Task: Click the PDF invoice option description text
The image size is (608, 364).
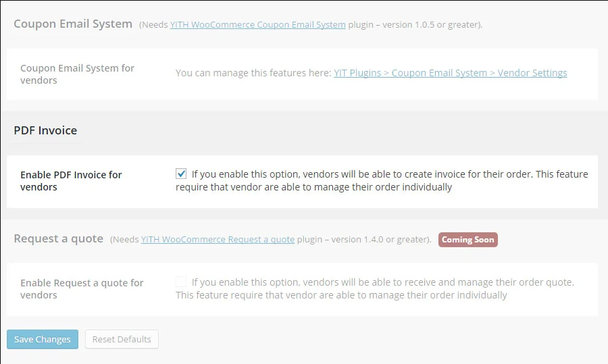Action: [x=382, y=180]
